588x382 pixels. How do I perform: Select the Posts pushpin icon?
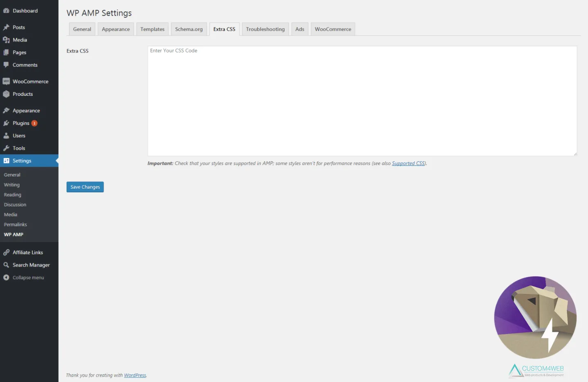tap(7, 27)
